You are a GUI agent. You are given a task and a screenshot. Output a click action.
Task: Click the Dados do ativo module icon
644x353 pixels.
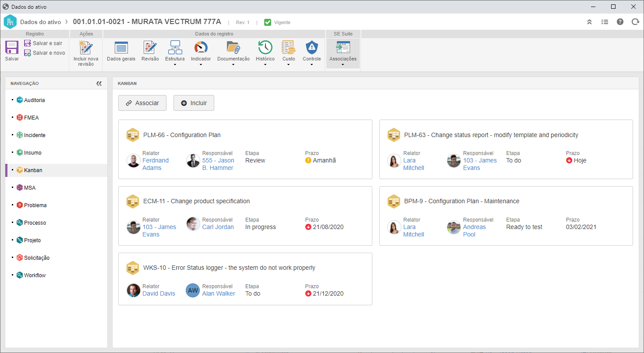pos(10,22)
